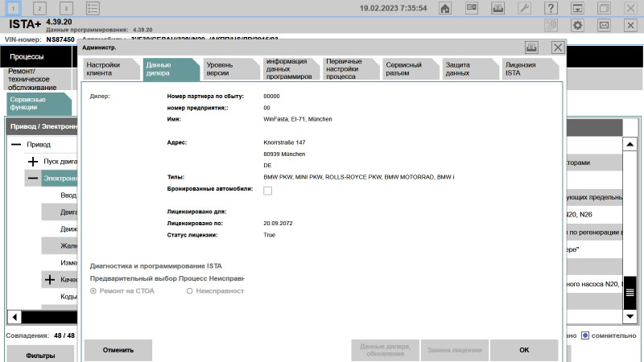This screenshot has width=644, height=362.
Task: Switch to the Уровень версии tab
Action: [229, 69]
